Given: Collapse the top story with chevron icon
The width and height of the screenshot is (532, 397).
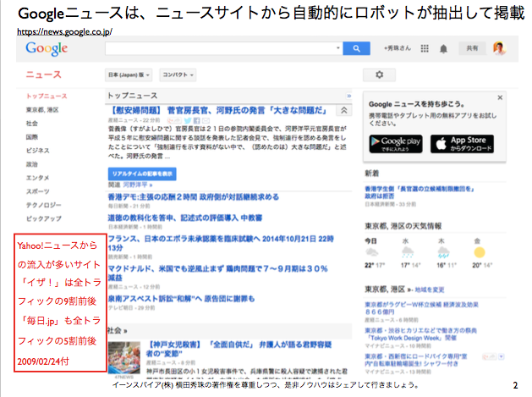Looking at the screenshot, I should (343, 110).
